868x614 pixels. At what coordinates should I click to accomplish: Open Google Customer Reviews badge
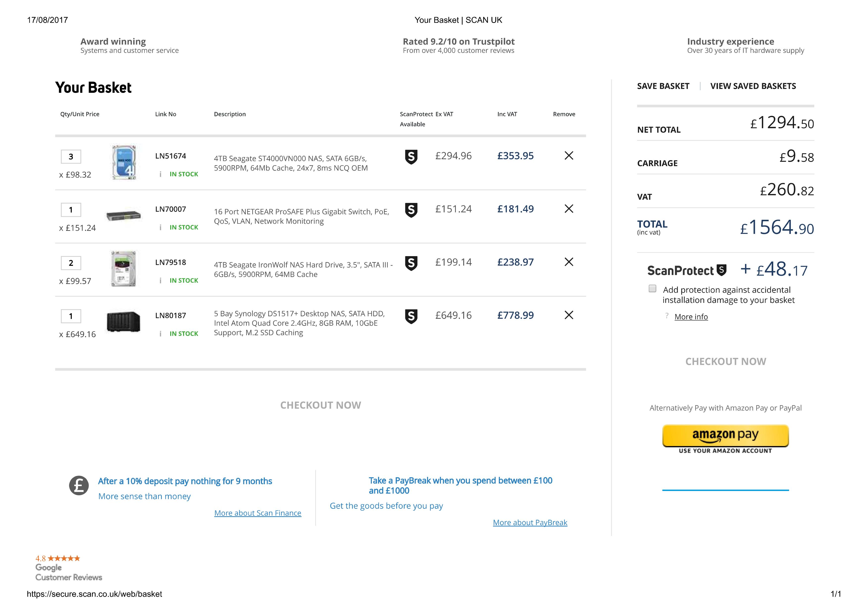(69, 568)
